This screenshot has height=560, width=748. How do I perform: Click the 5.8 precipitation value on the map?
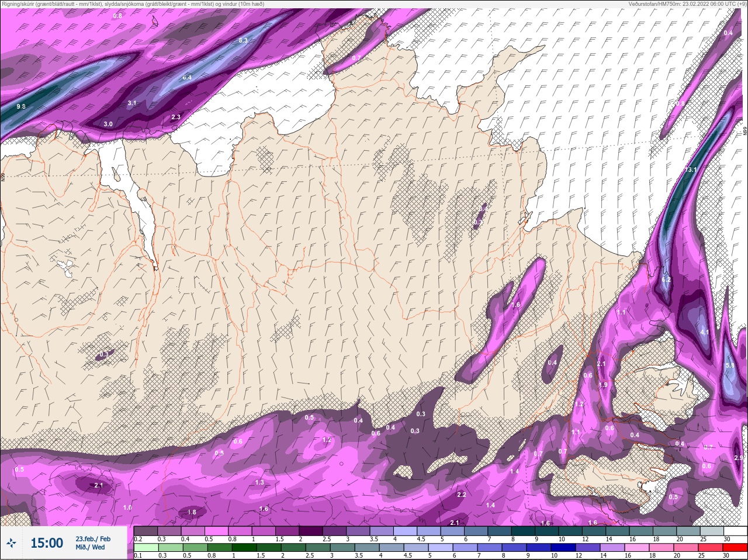[x=730, y=365]
